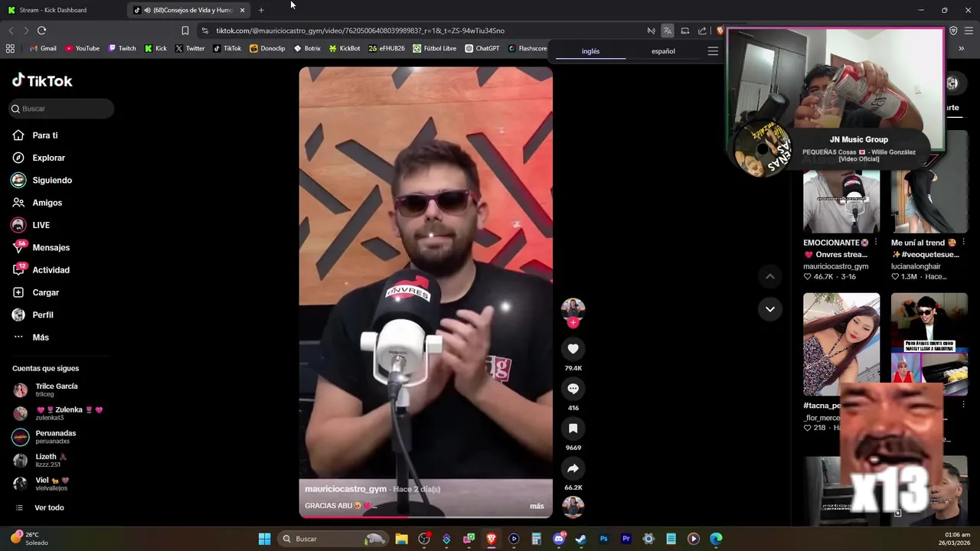Open the comments icon showing 416
The image size is (980, 551).
573,389
